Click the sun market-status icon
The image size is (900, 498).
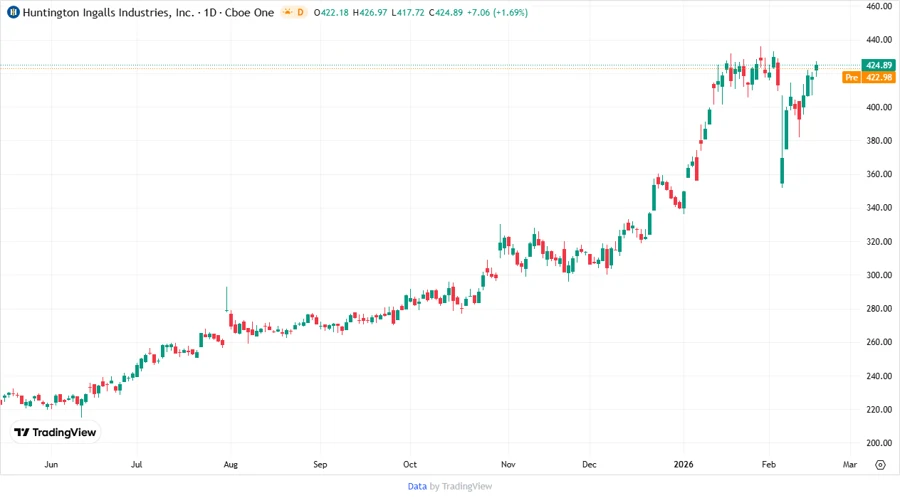288,12
